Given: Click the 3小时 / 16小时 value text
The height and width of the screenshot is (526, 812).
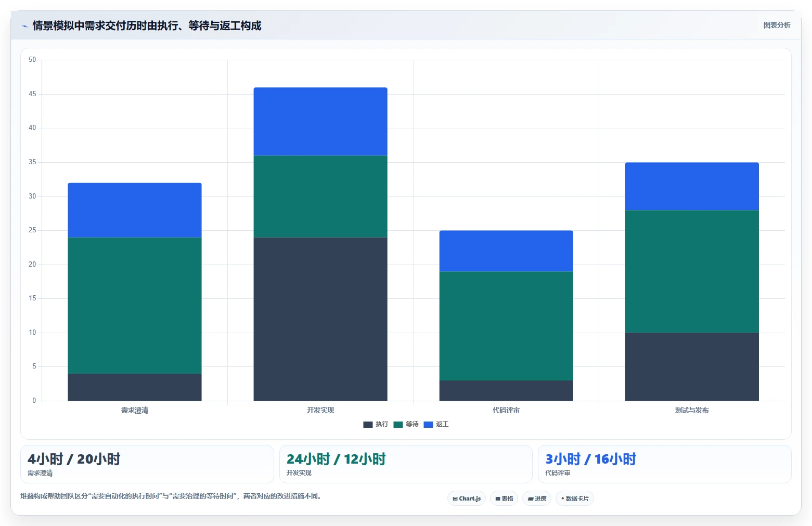Looking at the screenshot, I should click(591, 459).
